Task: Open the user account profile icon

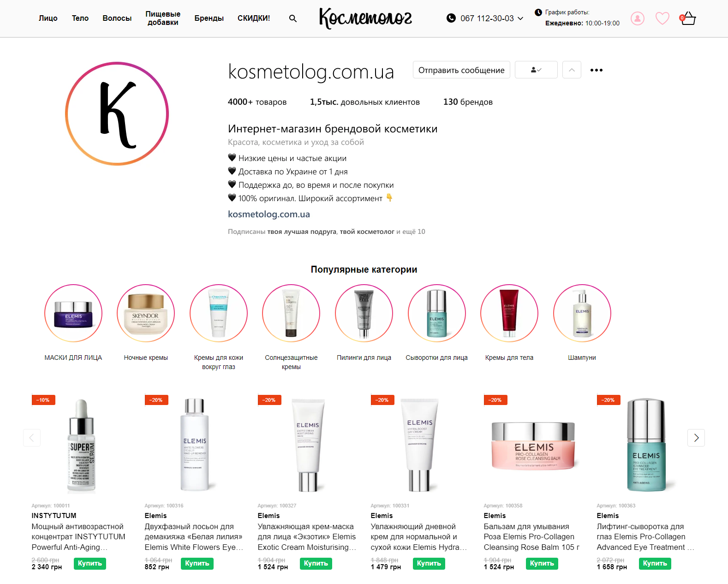Action: click(x=638, y=18)
